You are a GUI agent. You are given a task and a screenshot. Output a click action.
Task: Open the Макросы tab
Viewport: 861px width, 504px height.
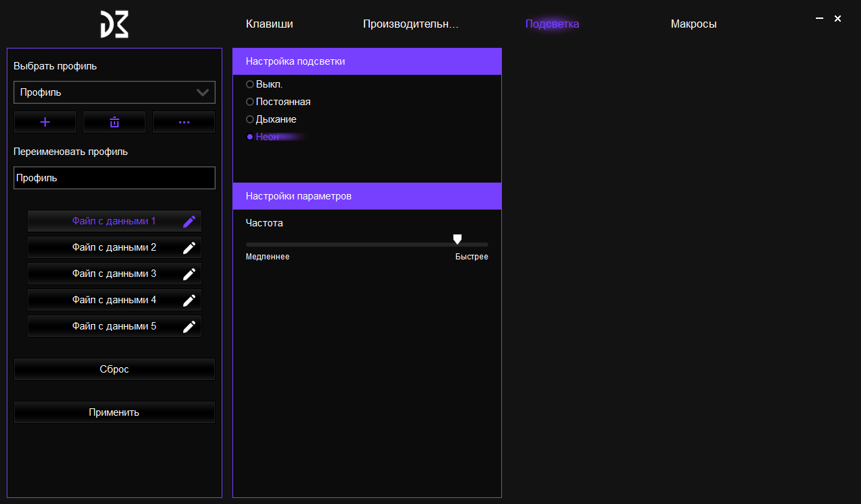(x=693, y=24)
